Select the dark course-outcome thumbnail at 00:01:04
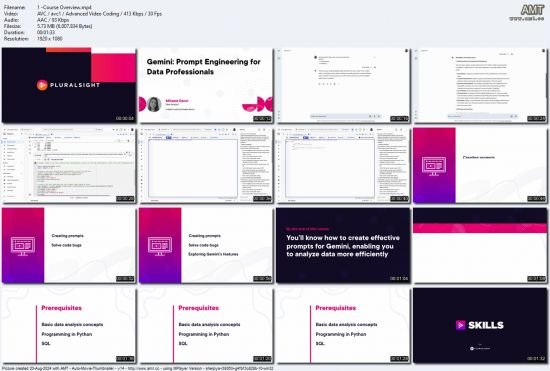Image resolution: width=550 pixels, height=371 pixels. coord(343,245)
